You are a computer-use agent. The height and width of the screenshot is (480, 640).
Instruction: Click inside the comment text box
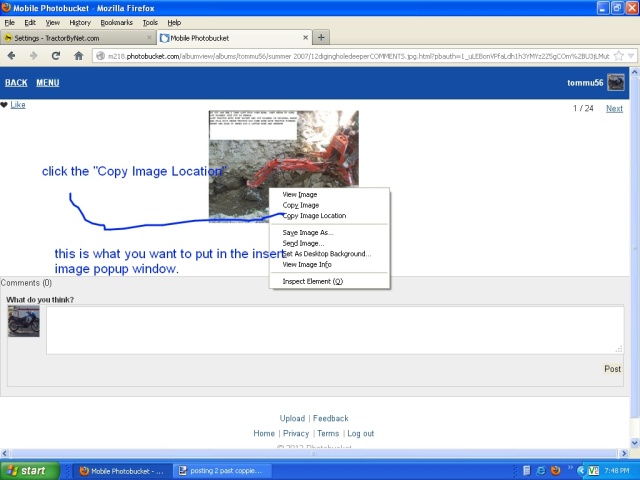[x=334, y=330]
